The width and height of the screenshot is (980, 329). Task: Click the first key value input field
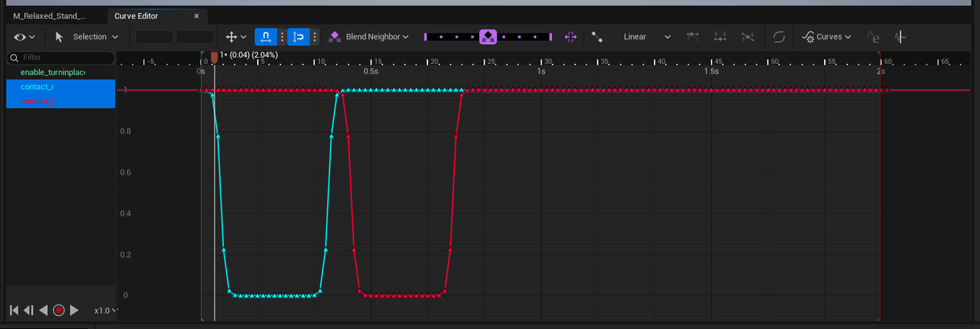click(154, 37)
